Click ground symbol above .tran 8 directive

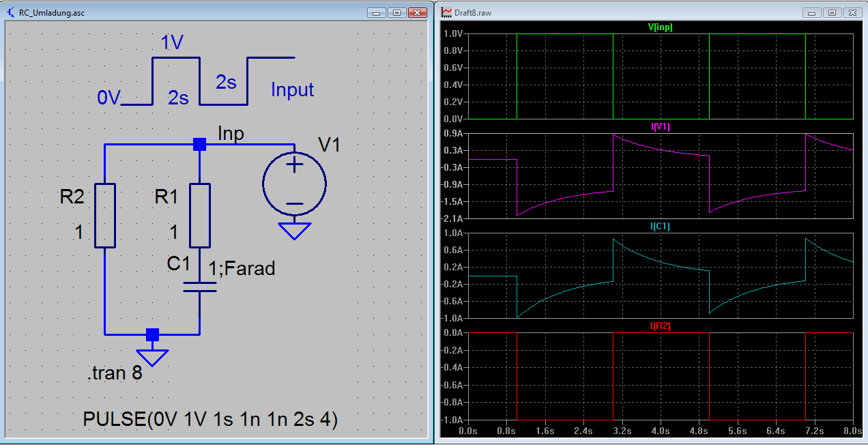pos(152,358)
